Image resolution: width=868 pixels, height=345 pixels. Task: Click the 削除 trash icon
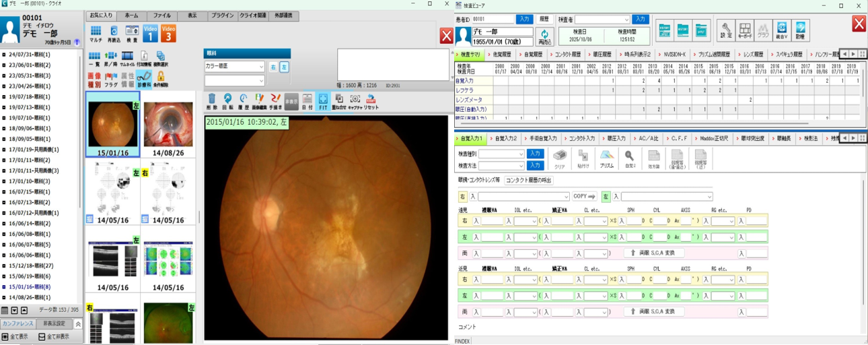[x=212, y=102]
